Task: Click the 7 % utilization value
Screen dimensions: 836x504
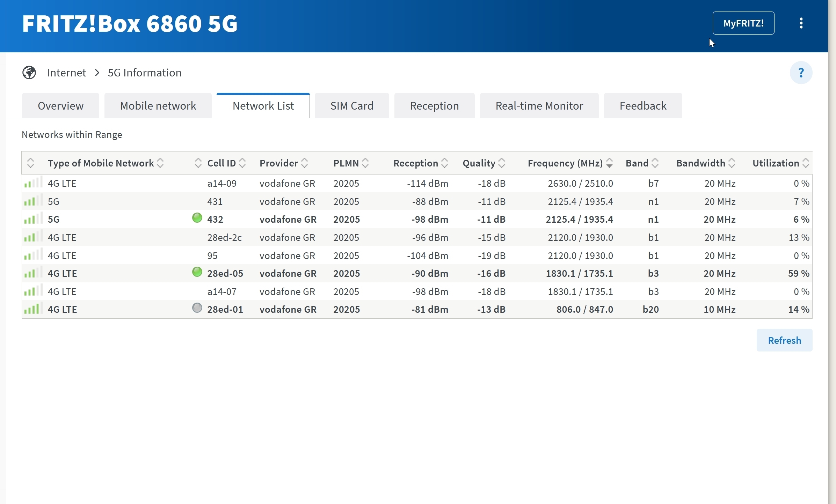Action: pyautogui.click(x=801, y=201)
